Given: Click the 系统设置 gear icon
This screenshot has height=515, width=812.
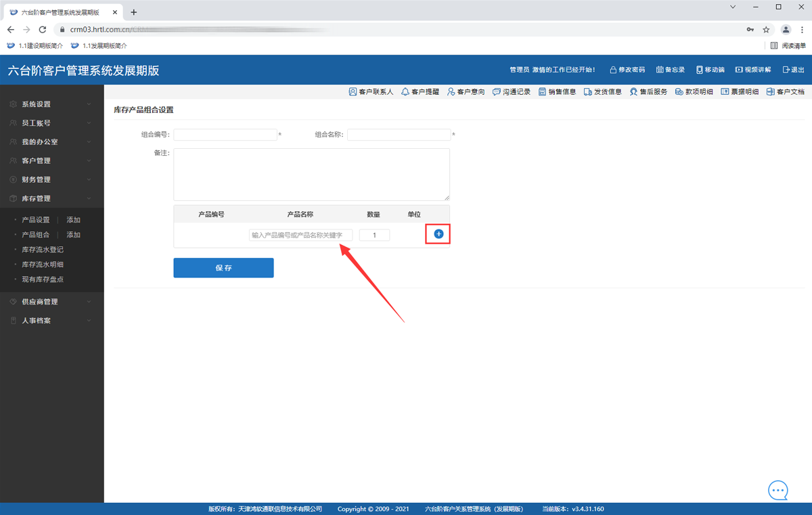Looking at the screenshot, I should click(13, 104).
